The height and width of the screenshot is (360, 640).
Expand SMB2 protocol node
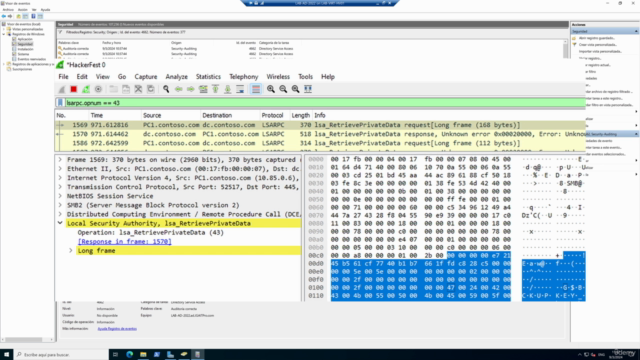coord(60,205)
